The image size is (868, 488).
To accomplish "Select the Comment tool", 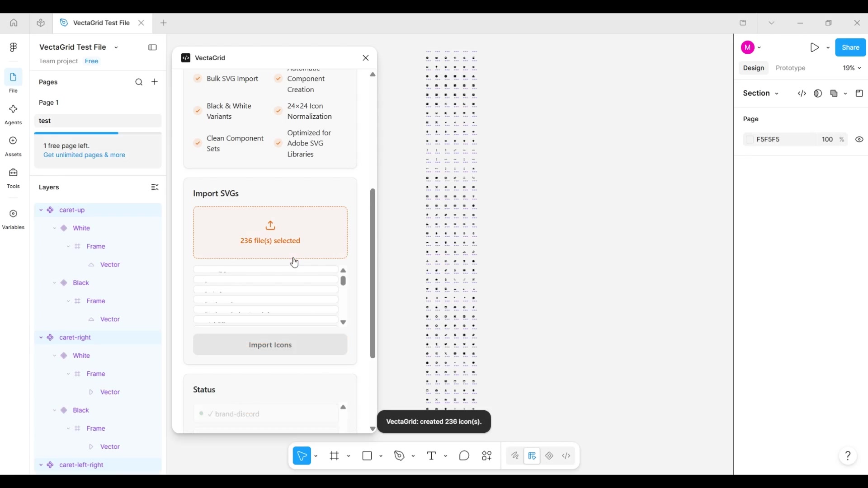I will point(464,456).
